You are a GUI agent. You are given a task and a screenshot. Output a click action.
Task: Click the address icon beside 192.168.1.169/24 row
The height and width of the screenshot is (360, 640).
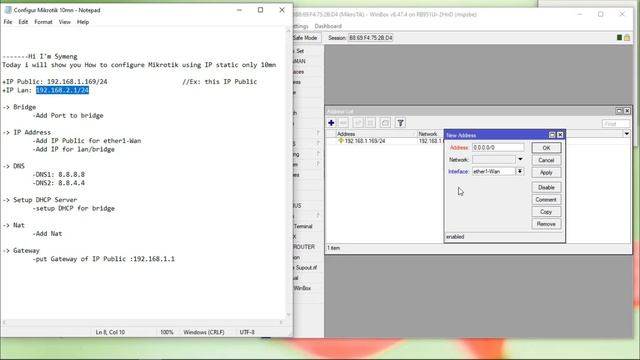(x=341, y=141)
